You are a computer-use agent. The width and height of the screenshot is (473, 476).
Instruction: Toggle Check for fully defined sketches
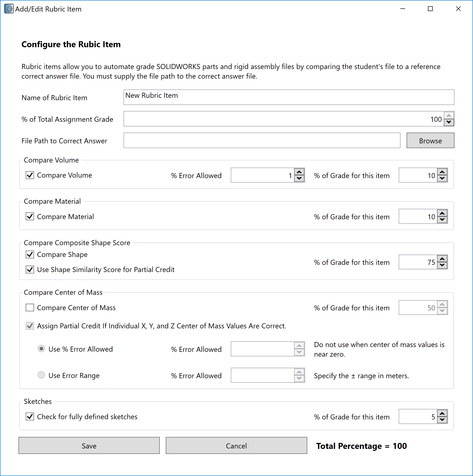click(30, 416)
